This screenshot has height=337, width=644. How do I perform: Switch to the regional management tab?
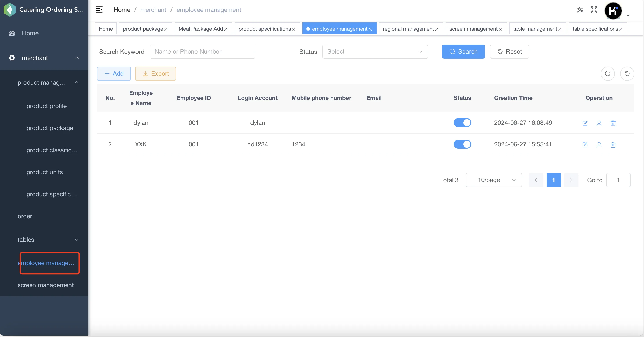(x=408, y=29)
